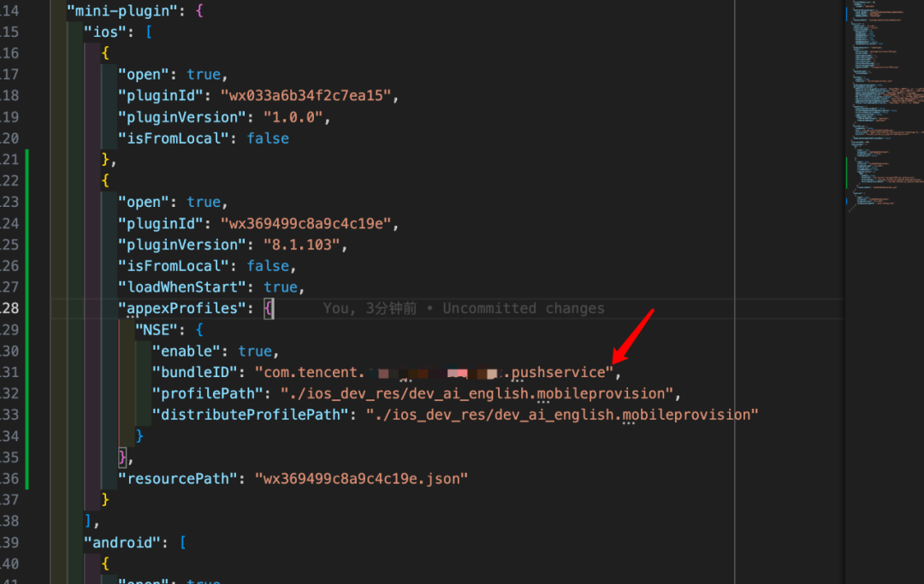This screenshot has width=924, height=584.
Task: Click the false value on line 20
Action: tap(268, 139)
